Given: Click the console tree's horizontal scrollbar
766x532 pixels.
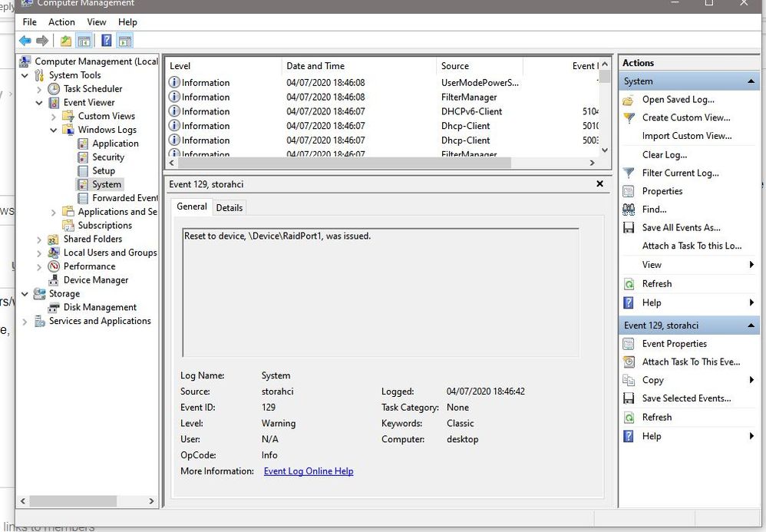Looking at the screenshot, I should [73, 501].
